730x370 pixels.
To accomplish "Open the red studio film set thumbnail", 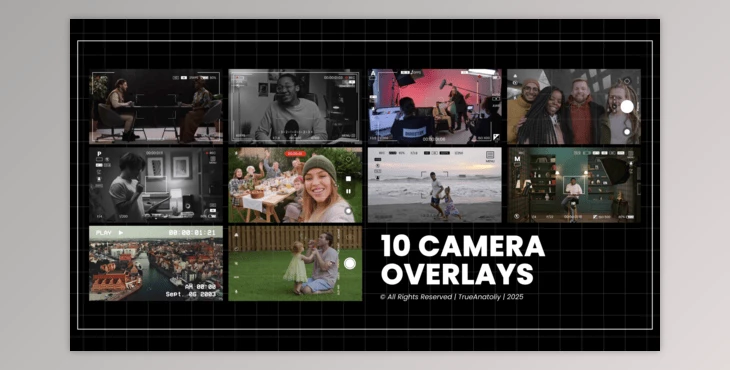I will [x=434, y=107].
